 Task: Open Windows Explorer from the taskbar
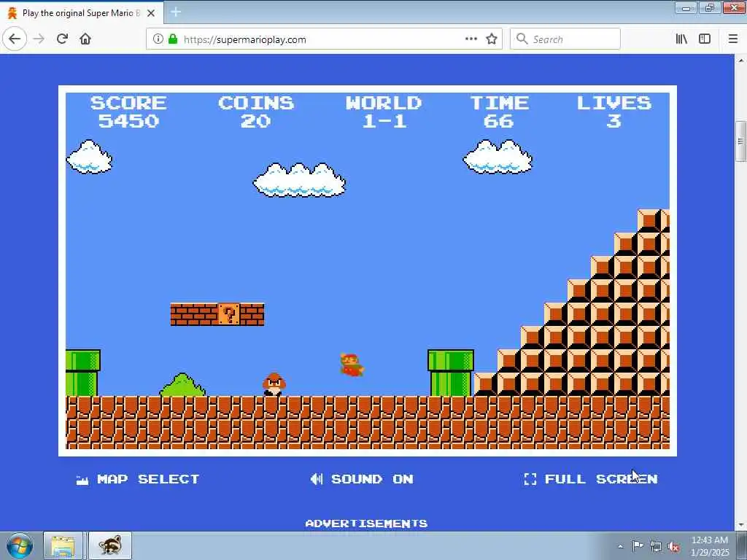click(x=63, y=545)
